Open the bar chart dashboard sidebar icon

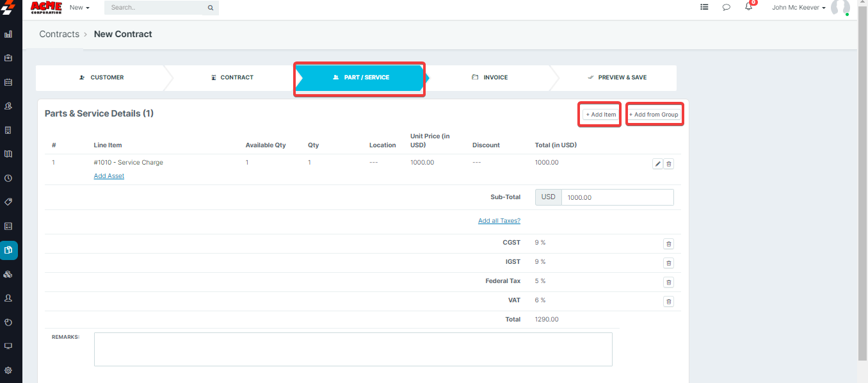(8, 34)
